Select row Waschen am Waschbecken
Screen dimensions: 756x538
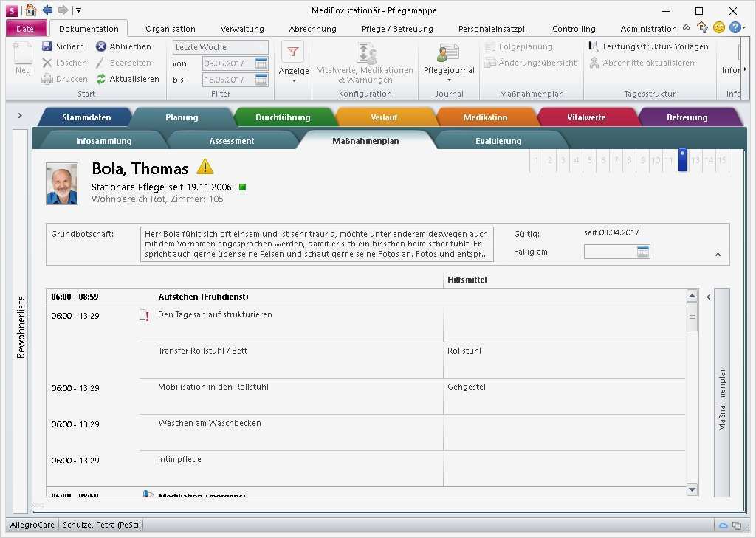[365, 432]
